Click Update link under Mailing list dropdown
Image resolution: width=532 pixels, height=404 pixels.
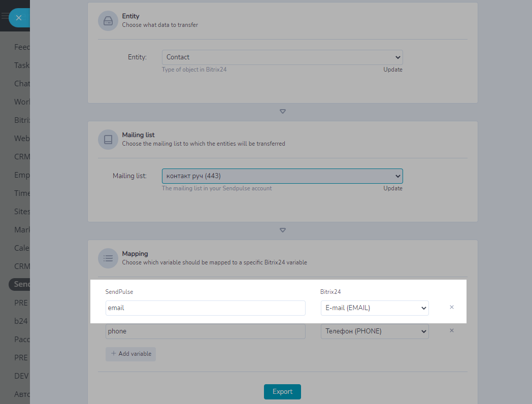click(x=392, y=188)
